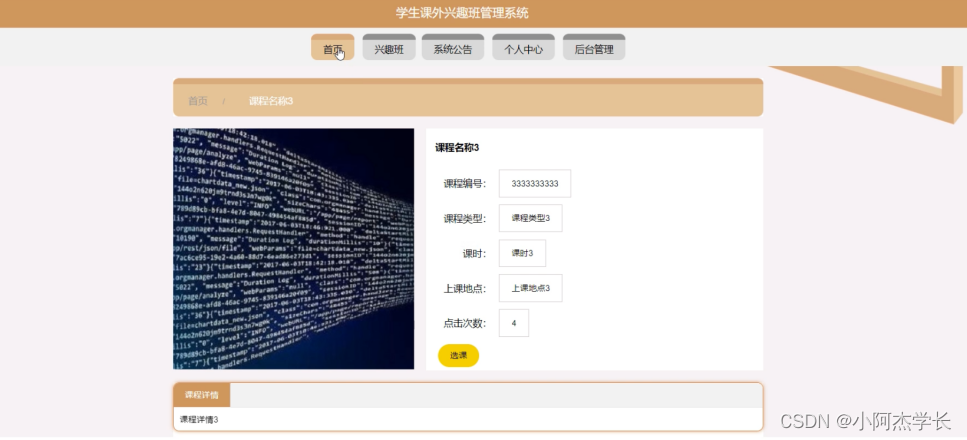Open the course code image thumbnail
This screenshot has width=967, height=440.
(294, 249)
